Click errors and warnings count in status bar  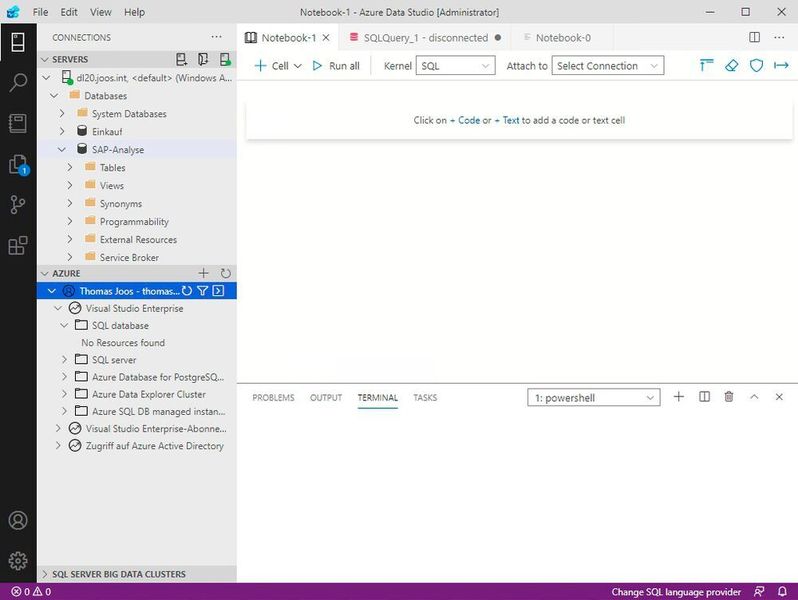(31, 591)
